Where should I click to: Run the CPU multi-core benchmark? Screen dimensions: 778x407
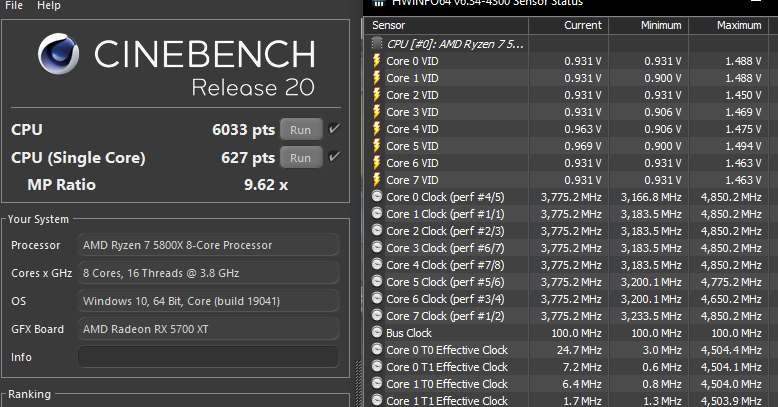click(x=301, y=130)
